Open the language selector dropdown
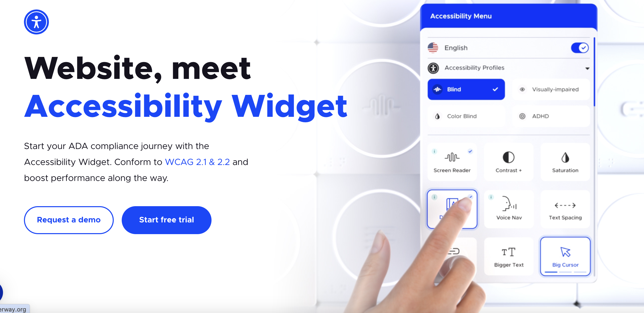Viewport: 644px width, 313px height. tap(457, 47)
